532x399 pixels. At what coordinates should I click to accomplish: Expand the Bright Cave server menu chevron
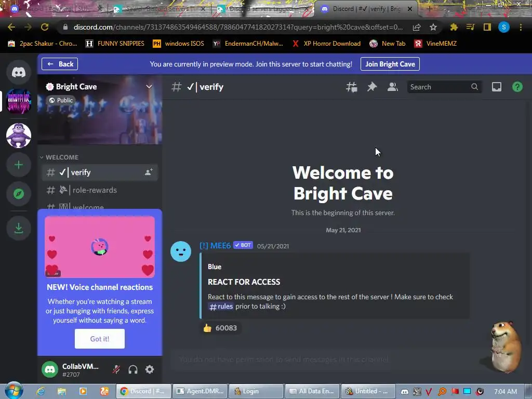coord(149,87)
